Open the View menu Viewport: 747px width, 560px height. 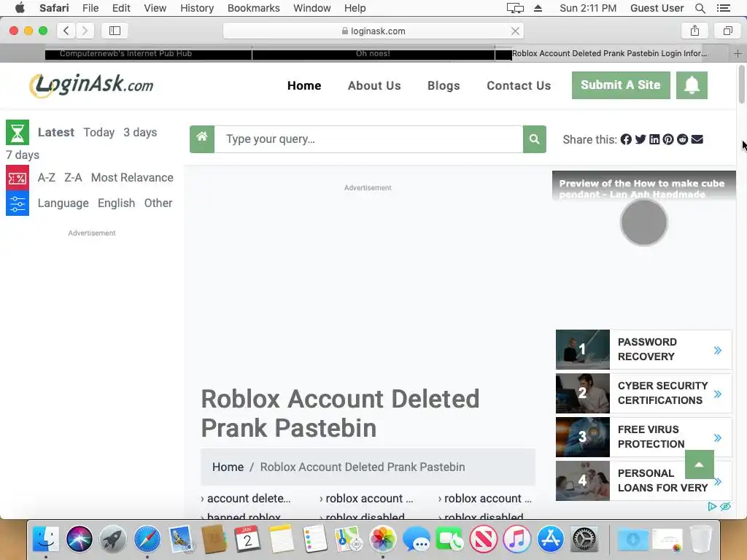point(155,8)
